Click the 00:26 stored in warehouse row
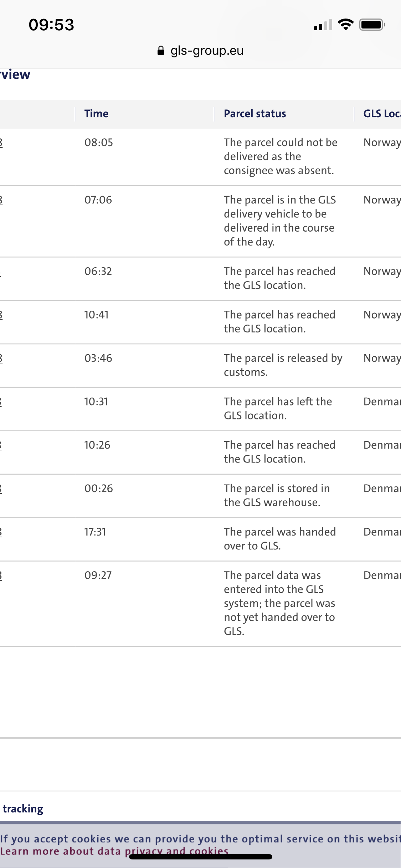 point(200,496)
